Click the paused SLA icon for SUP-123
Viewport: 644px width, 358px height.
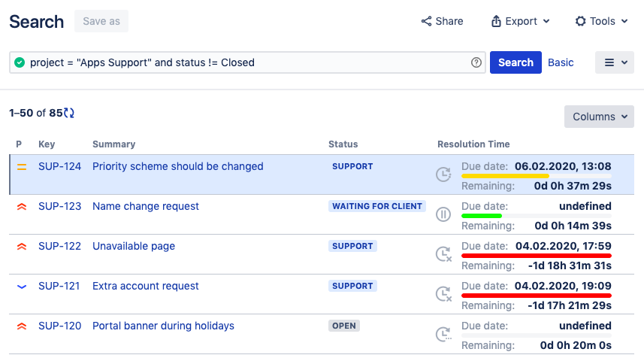point(443,214)
